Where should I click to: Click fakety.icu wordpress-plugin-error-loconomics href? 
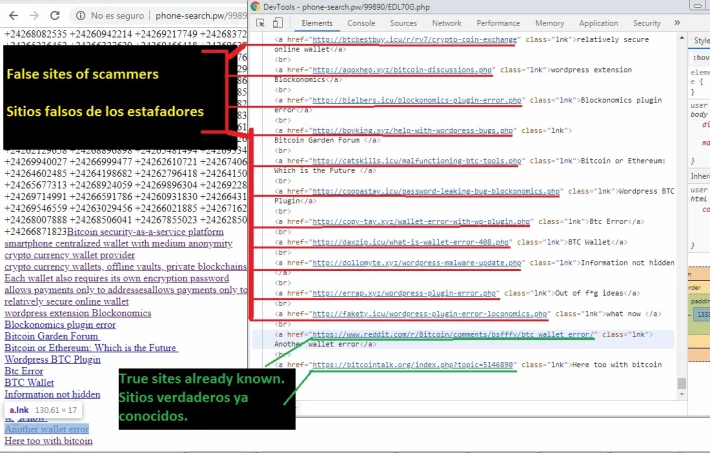point(430,313)
